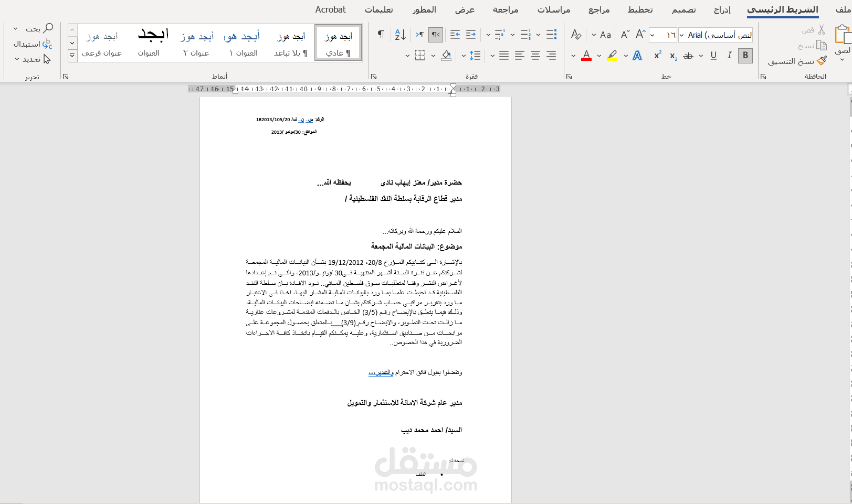Justify paragraph text
Image resolution: width=852 pixels, height=504 pixels.
click(504, 56)
